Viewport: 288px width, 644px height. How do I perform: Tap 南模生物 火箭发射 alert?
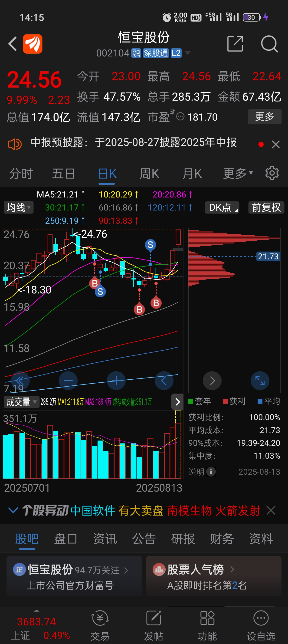pos(213,510)
